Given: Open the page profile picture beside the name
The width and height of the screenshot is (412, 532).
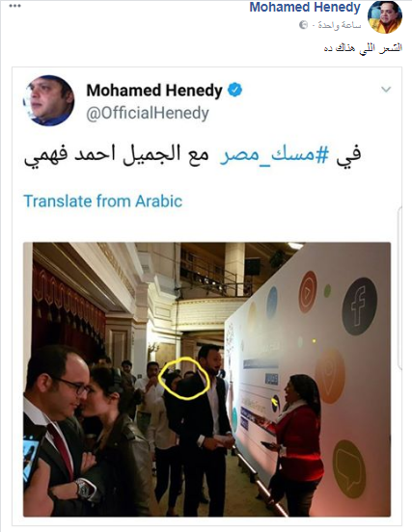Looking at the screenshot, I should 385,17.
